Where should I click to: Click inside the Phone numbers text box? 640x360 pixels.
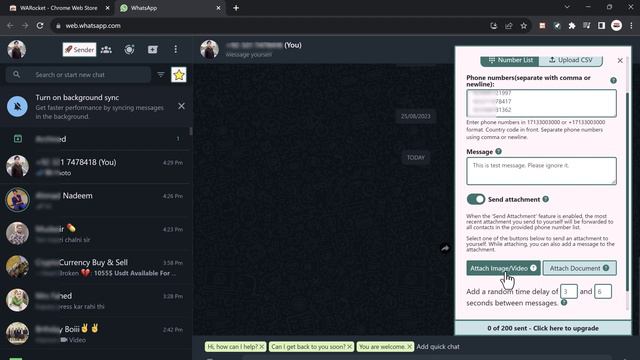[541, 103]
